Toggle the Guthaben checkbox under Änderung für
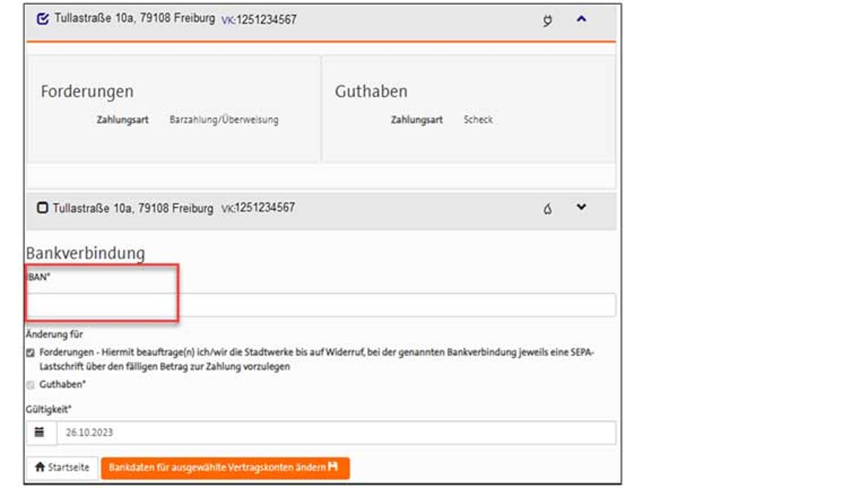 [31, 385]
